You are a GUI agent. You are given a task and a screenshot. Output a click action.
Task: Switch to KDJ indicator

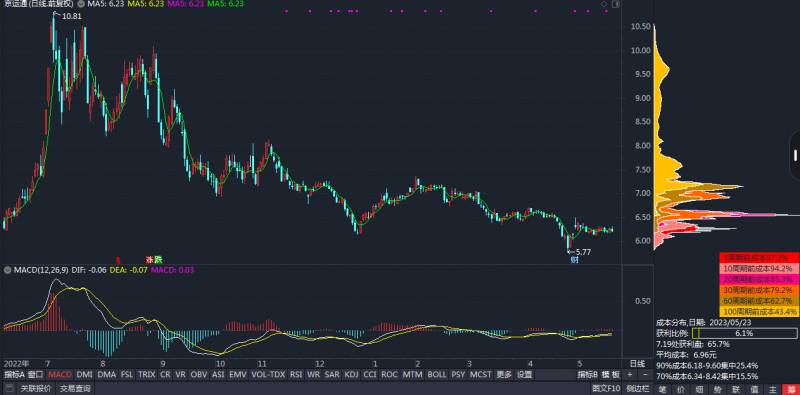point(352,375)
